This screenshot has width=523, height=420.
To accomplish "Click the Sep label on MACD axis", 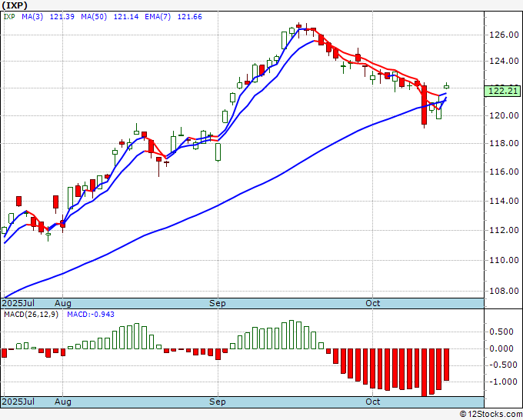I will pos(218,402).
